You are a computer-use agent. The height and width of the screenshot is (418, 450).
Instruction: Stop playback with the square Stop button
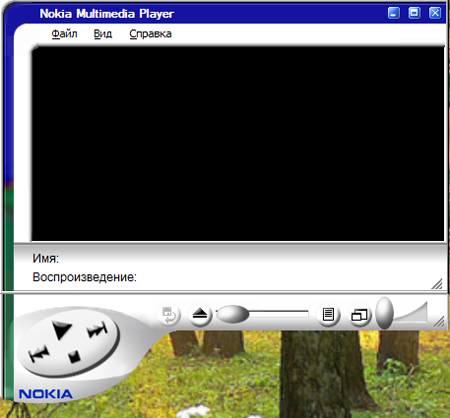[x=75, y=356]
